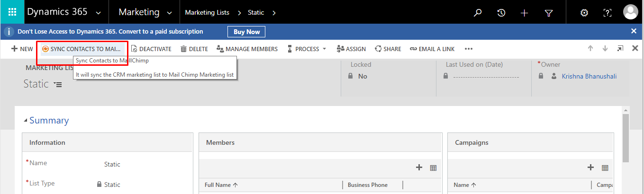The height and width of the screenshot is (194, 644).
Task: Click the SHARE command
Action: pyautogui.click(x=388, y=49)
